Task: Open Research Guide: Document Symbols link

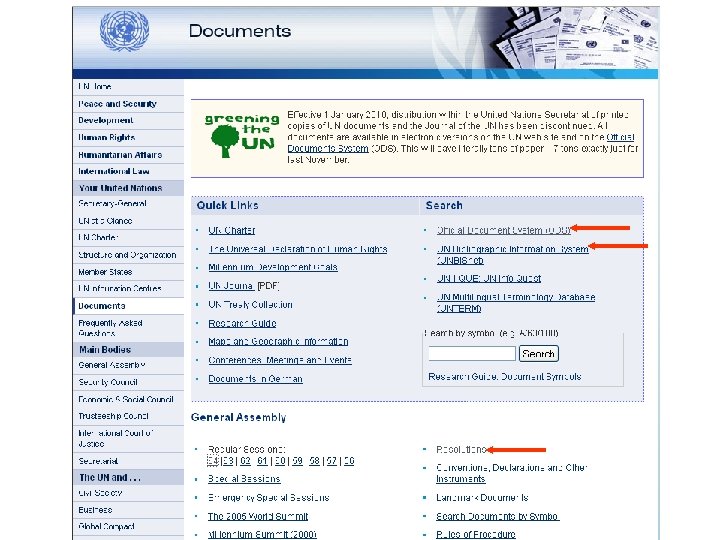Action: point(505,377)
